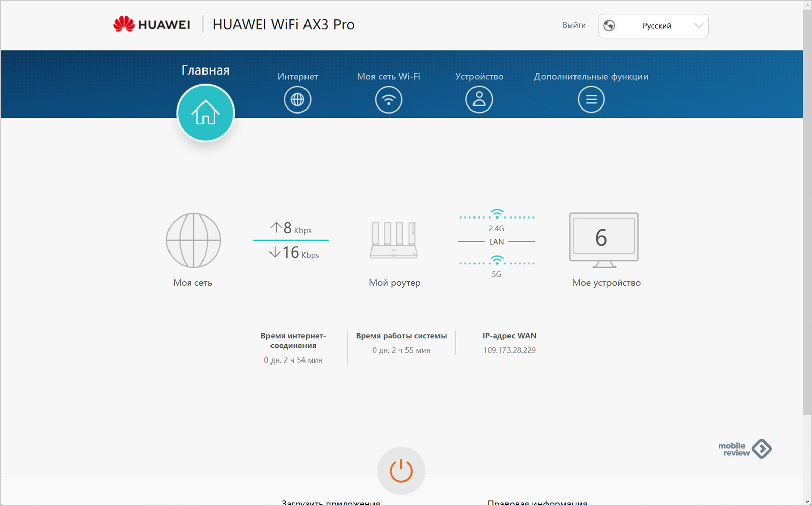Click the Время работы системы heading
The width and height of the screenshot is (812, 506).
tap(401, 336)
